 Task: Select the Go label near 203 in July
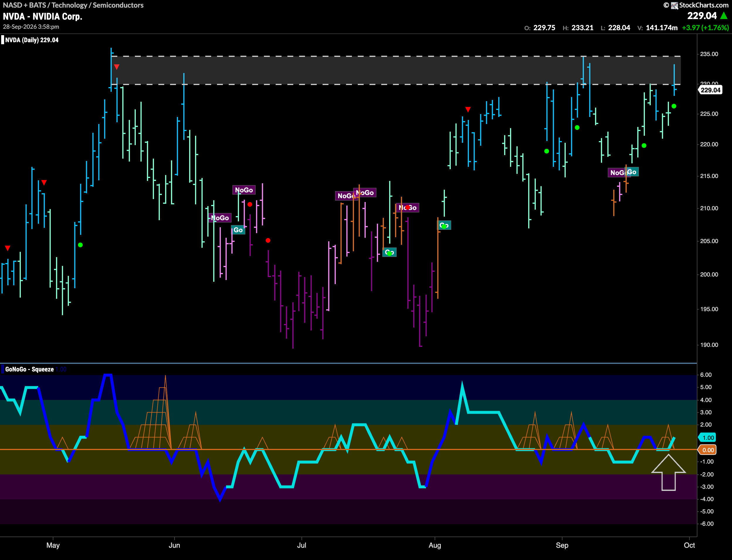(389, 252)
